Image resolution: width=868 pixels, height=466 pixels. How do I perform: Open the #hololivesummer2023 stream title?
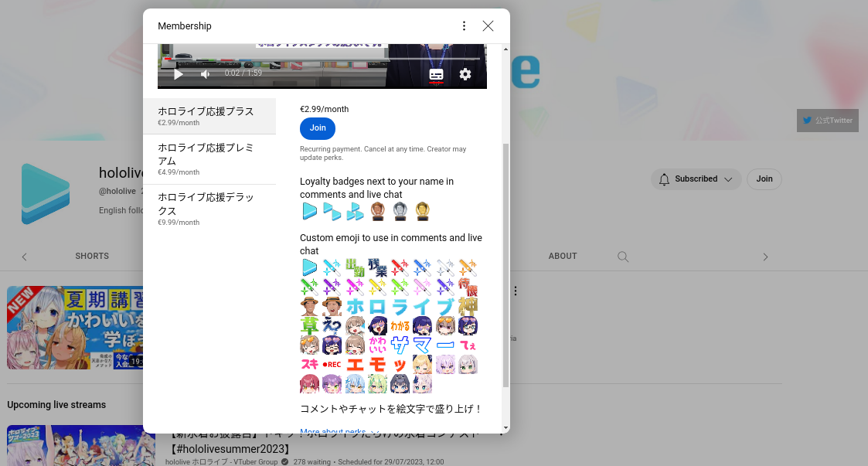click(x=322, y=441)
